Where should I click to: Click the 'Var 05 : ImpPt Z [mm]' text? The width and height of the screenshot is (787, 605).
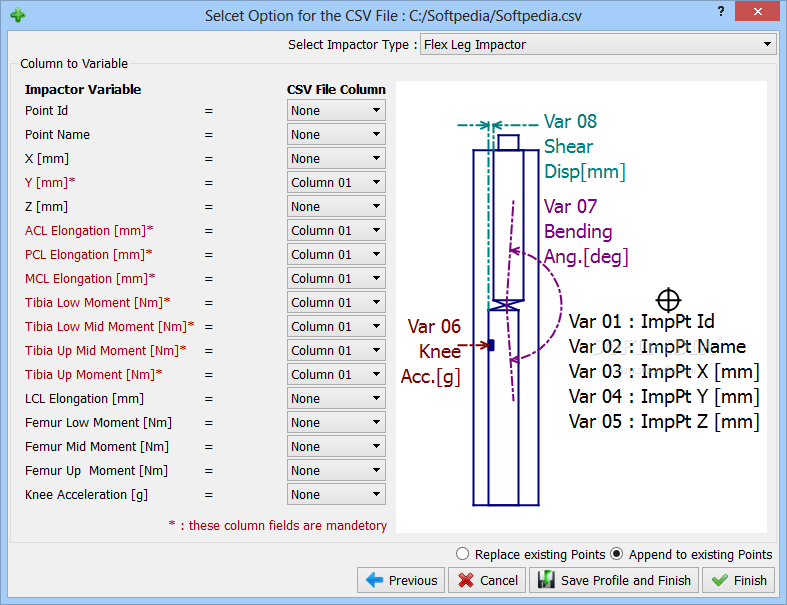point(664,422)
